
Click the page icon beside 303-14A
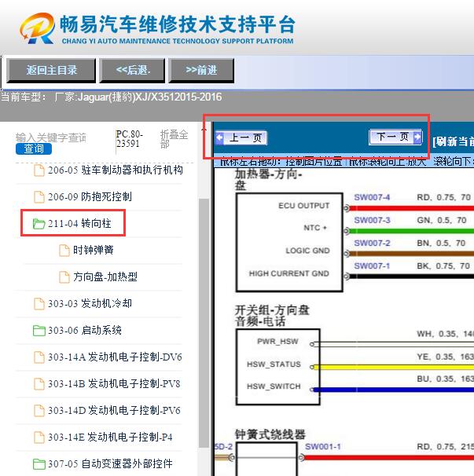39,357
